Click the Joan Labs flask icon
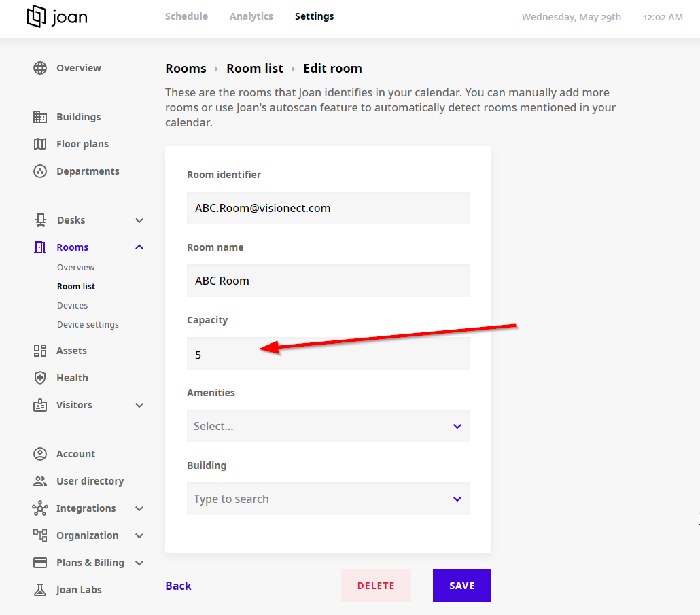This screenshot has width=700, height=615. pos(40,590)
